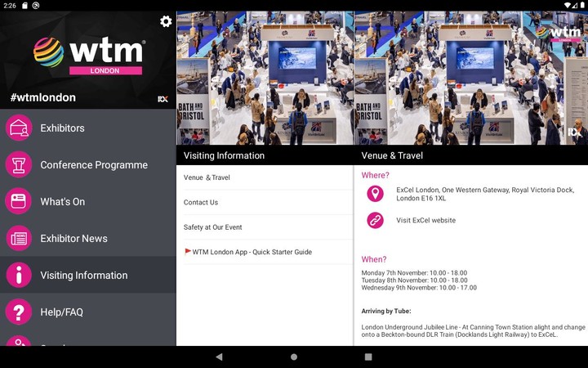Tap the Wi-Fi signal icon in the status bar
The image size is (588, 368).
tap(568, 5)
